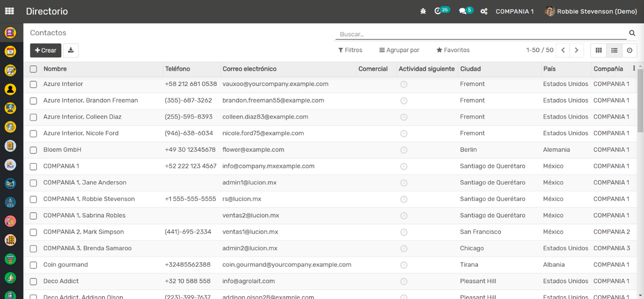The image size is (644, 299).
Task: Check the Bloem GmbH row checkbox
Action: pos(34,150)
